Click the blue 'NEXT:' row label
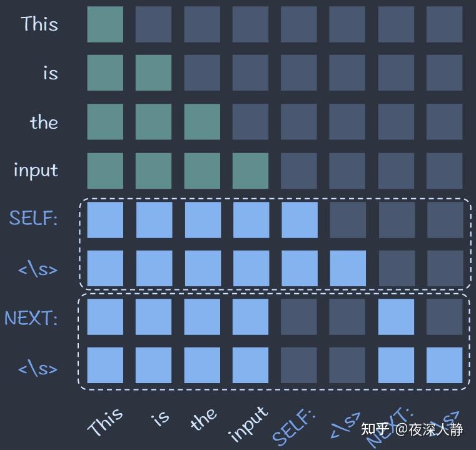 [x=31, y=318]
